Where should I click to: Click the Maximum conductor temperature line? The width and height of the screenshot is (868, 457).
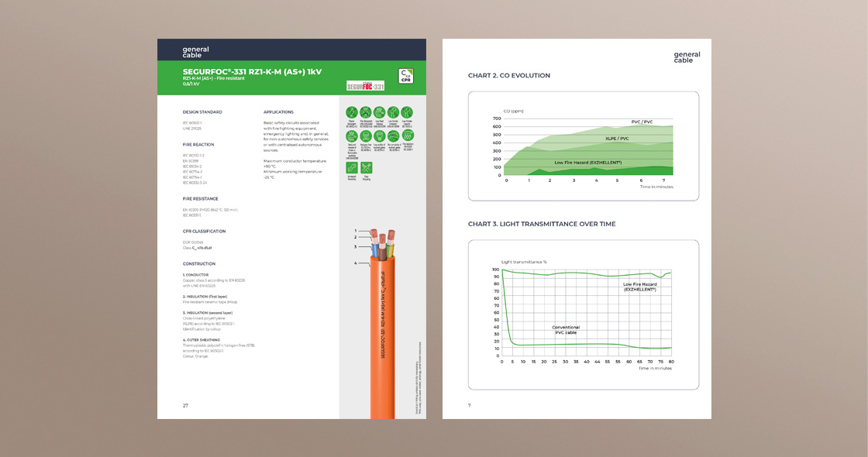click(295, 161)
